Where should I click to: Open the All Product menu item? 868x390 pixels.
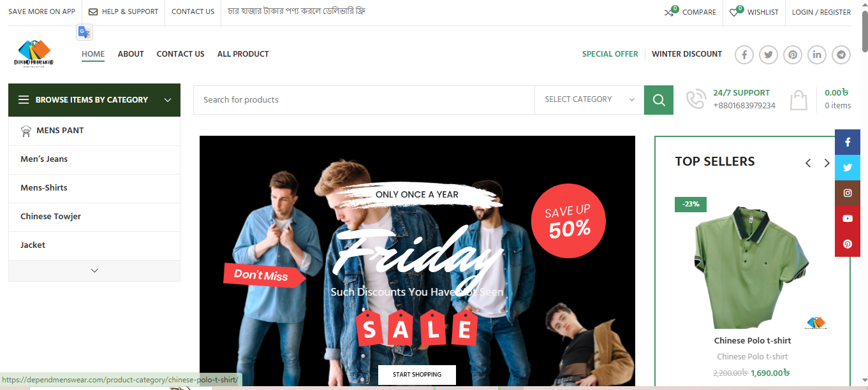(243, 54)
